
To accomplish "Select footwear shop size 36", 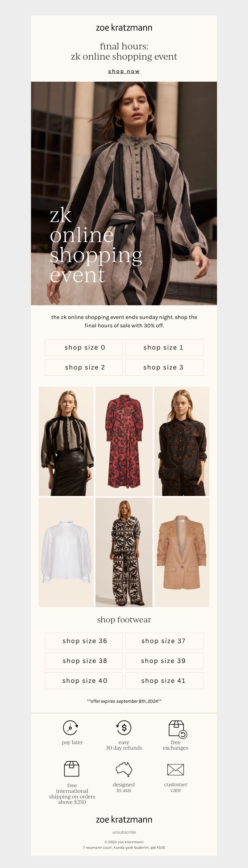I will 84,641.
